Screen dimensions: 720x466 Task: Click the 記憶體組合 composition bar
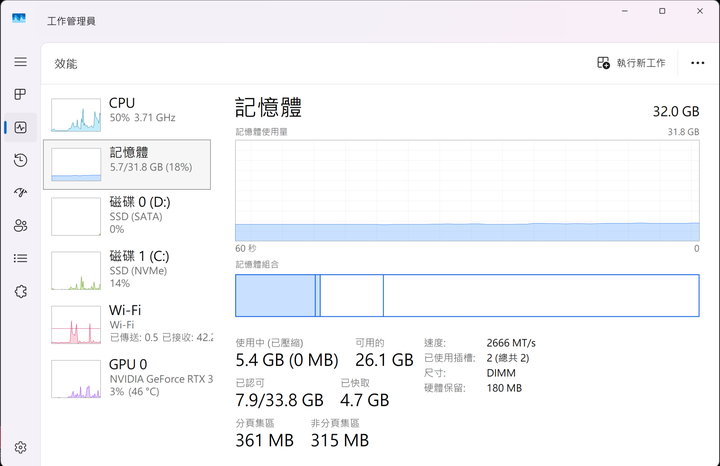(467, 296)
